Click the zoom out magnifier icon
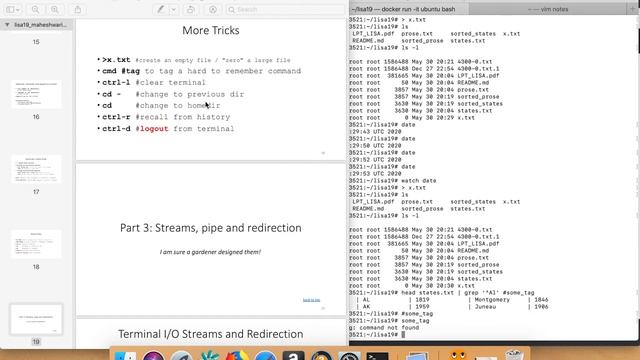This screenshot has width=640, height=360. [x=36, y=9]
